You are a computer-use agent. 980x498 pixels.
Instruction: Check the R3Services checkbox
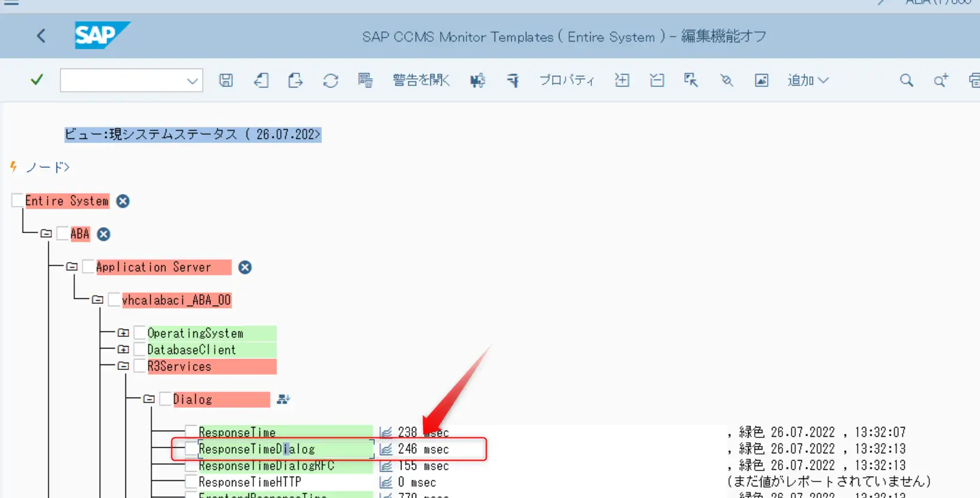140,366
